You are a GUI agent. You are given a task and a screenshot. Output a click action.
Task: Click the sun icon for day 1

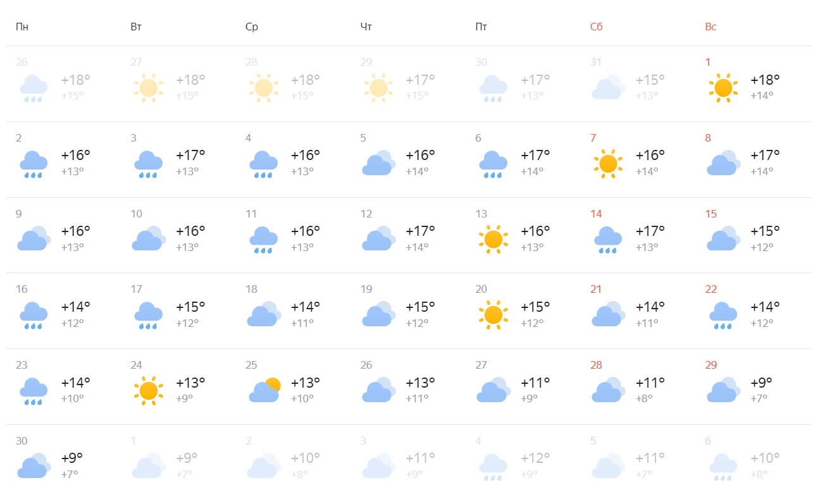(x=723, y=88)
